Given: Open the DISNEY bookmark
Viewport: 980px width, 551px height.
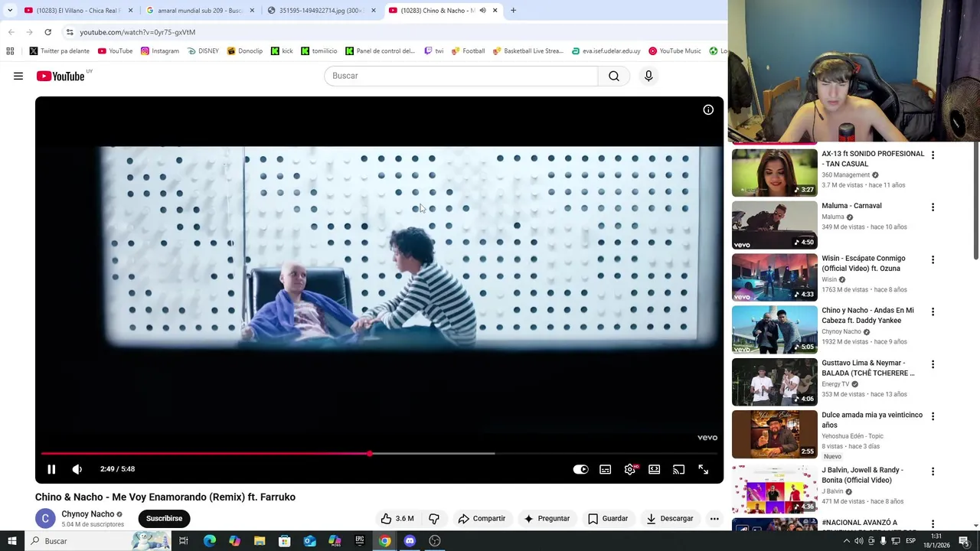Looking at the screenshot, I should coord(203,51).
